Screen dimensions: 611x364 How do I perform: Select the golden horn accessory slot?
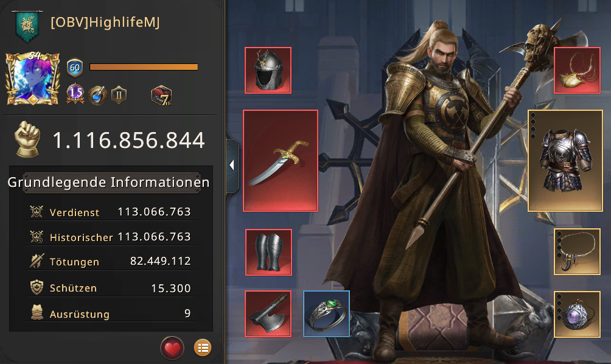click(x=577, y=70)
